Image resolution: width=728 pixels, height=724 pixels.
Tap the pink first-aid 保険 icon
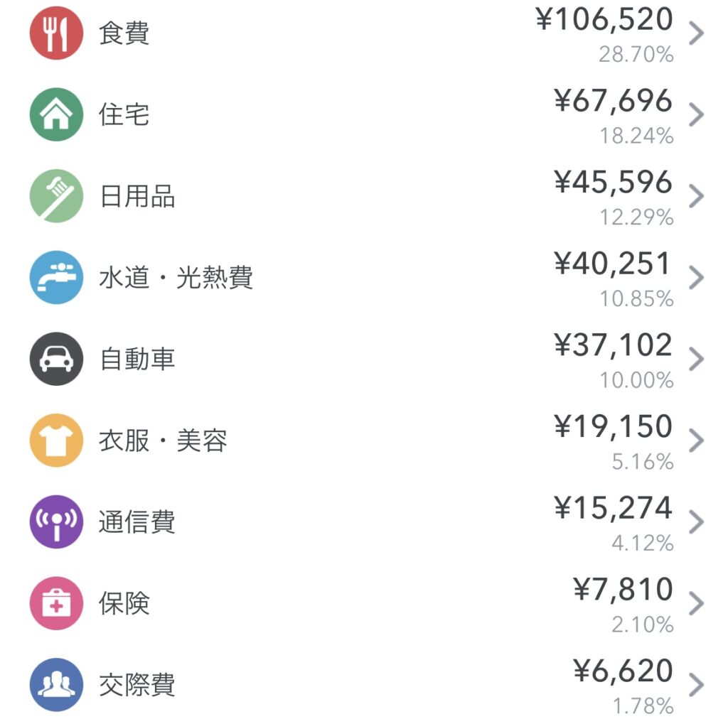(56, 603)
